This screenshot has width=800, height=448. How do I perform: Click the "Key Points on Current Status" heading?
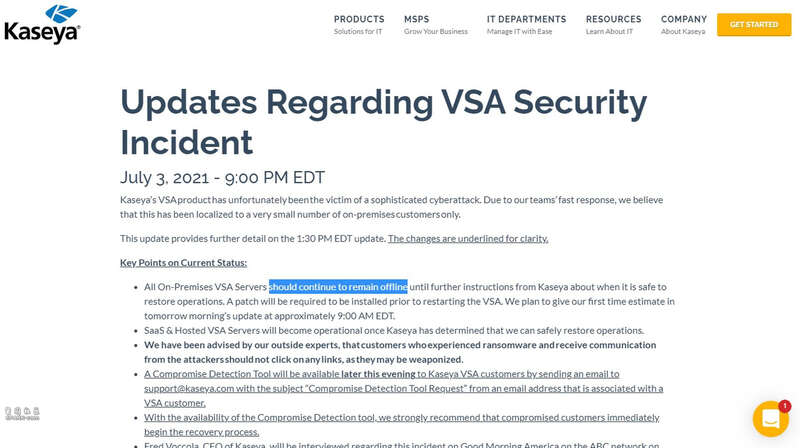tap(183, 262)
